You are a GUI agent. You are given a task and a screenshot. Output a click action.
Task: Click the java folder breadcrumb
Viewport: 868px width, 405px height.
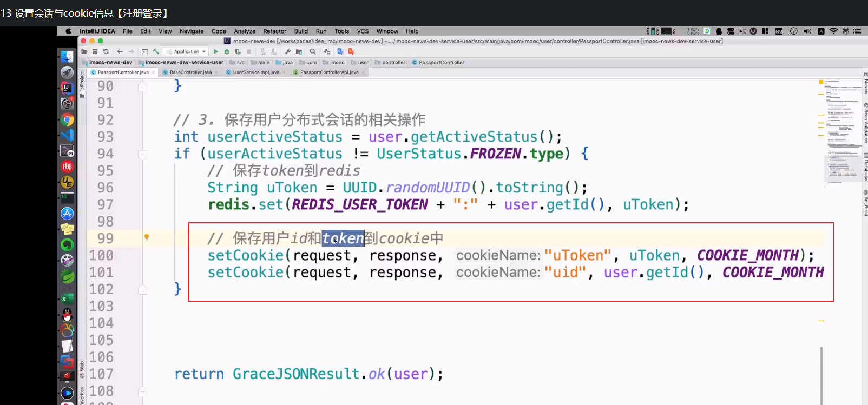click(x=284, y=62)
